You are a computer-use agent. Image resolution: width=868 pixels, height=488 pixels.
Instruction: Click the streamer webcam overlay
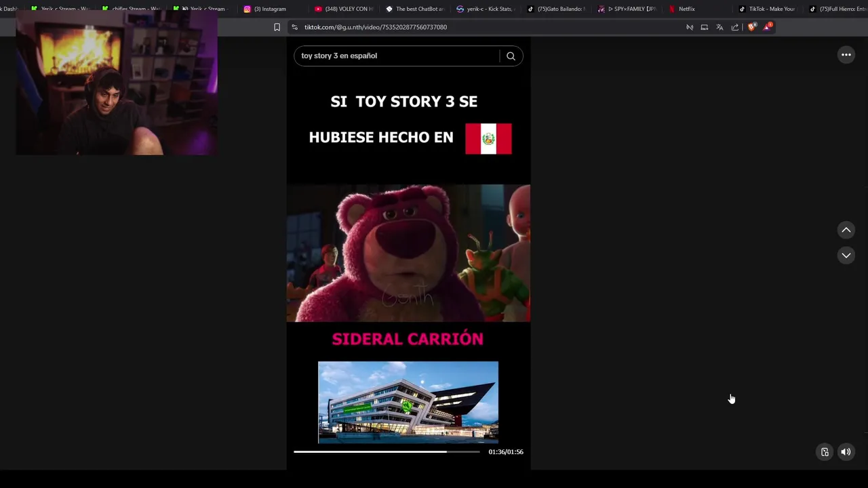pos(117,83)
